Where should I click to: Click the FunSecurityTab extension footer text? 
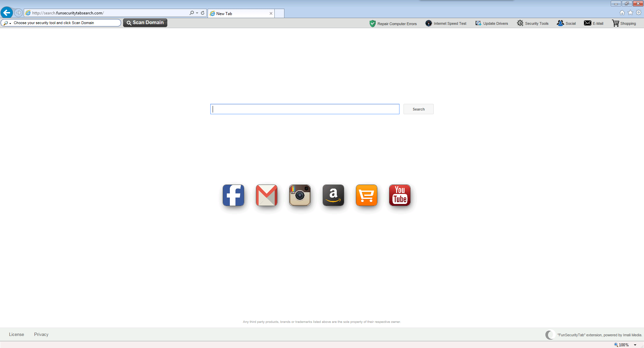[600, 335]
